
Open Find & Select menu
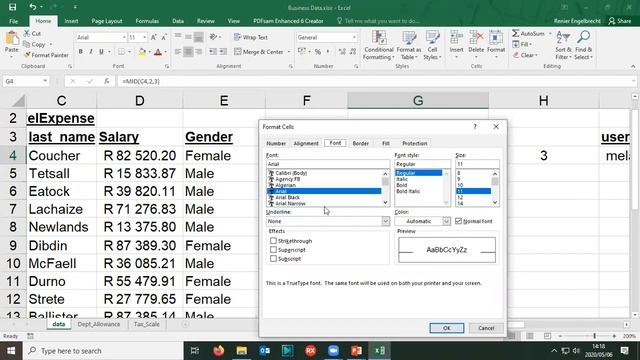click(x=583, y=45)
